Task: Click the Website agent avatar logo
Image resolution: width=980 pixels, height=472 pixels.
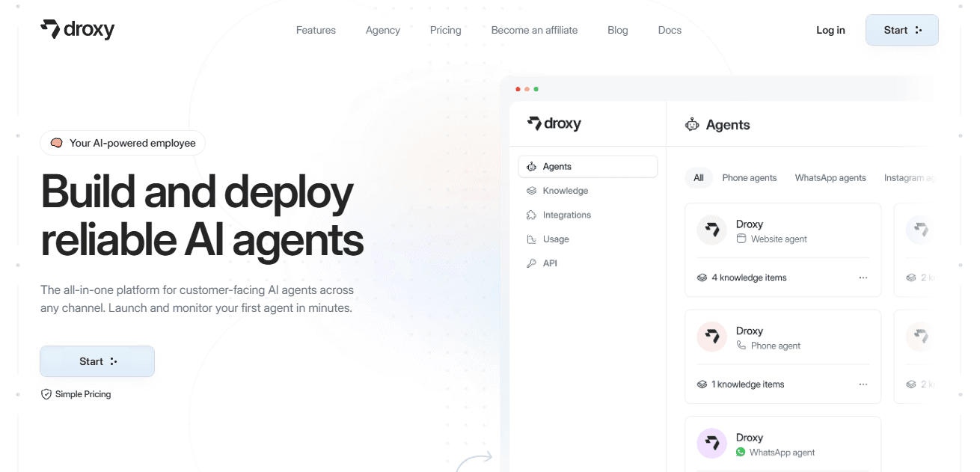Action: tap(712, 230)
